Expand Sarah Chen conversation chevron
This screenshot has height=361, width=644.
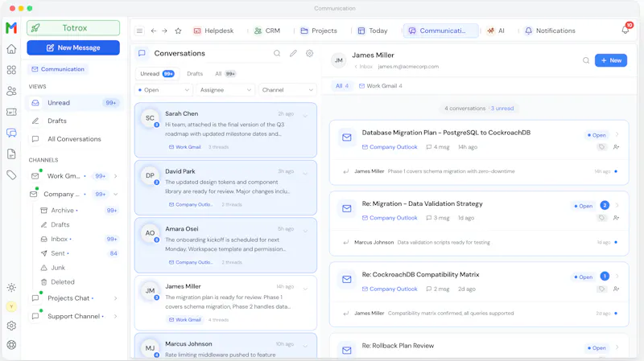pyautogui.click(x=305, y=116)
